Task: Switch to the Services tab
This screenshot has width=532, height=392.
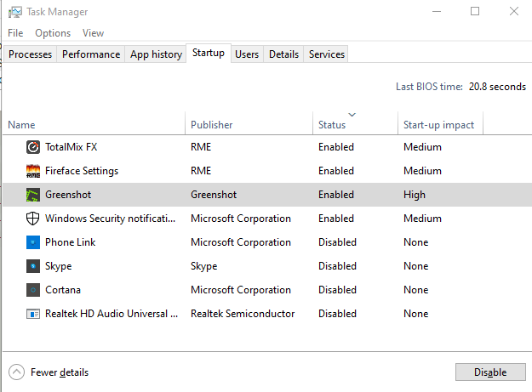Action: [327, 54]
